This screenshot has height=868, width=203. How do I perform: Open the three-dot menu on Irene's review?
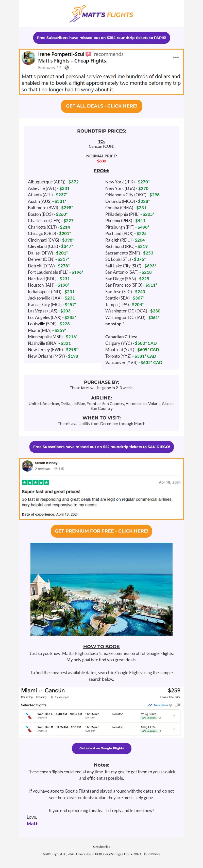coord(176,57)
